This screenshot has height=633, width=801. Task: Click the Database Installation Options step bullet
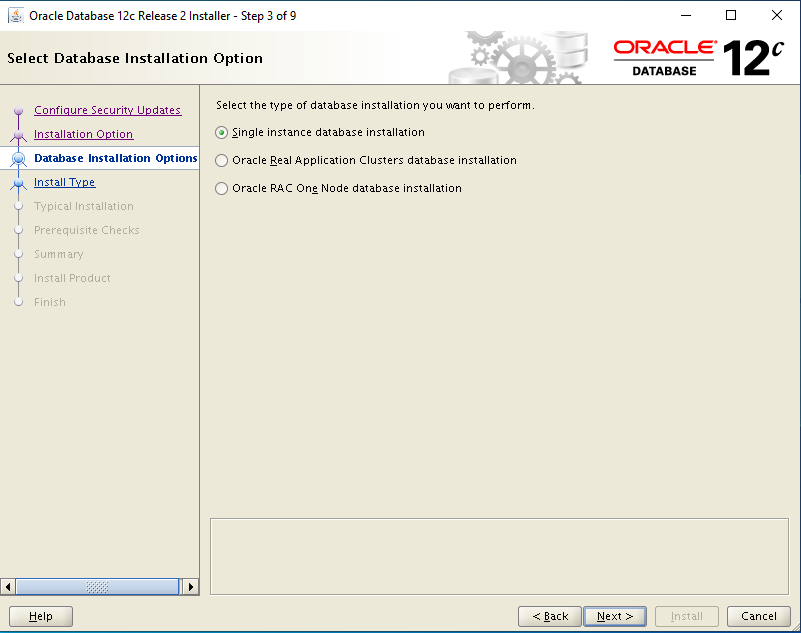[x=19, y=158]
